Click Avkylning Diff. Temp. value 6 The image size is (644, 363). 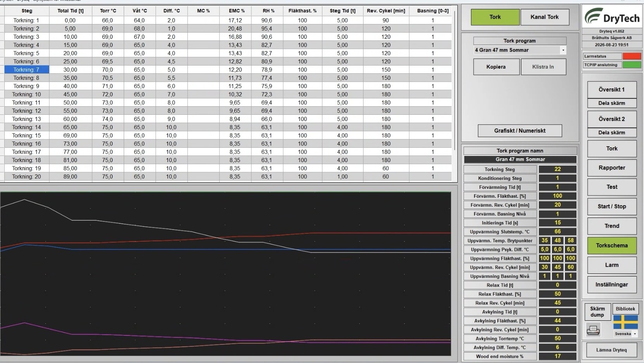tap(557, 347)
